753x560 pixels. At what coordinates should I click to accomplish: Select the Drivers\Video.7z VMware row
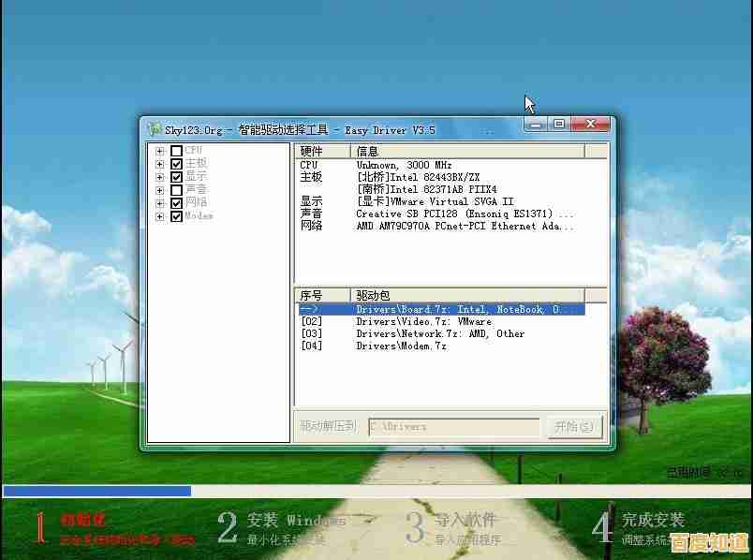pos(423,321)
